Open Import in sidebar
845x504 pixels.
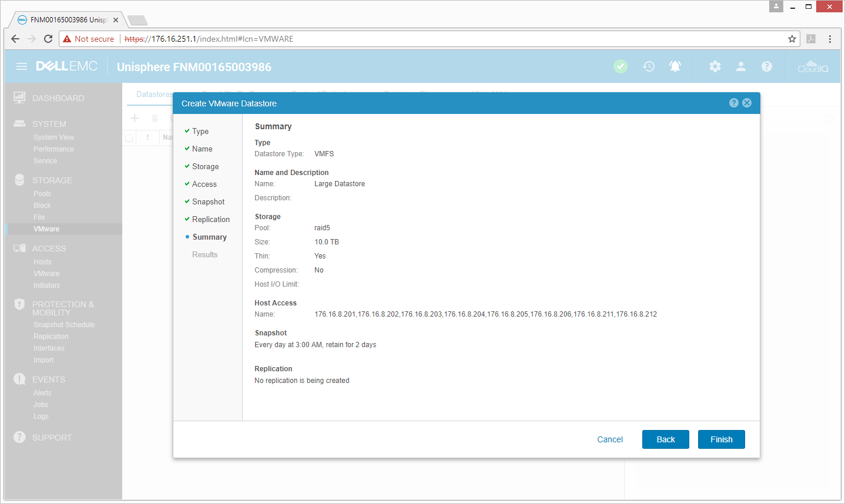43,360
